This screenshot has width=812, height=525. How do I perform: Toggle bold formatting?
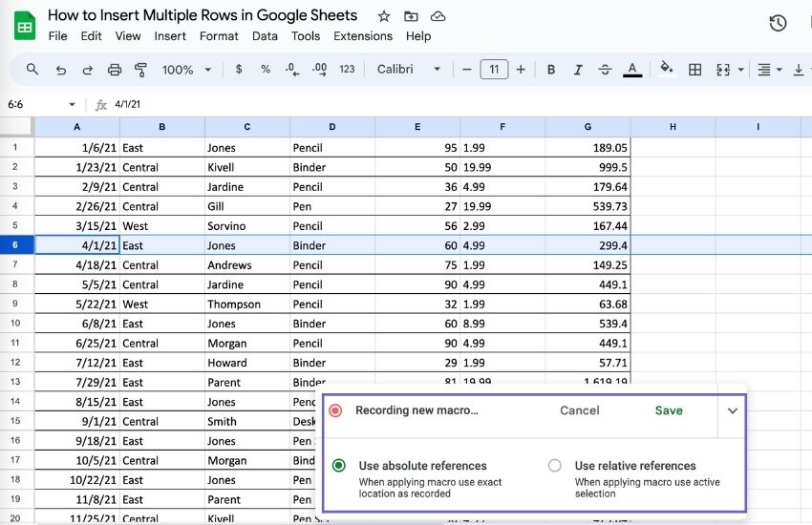551,70
